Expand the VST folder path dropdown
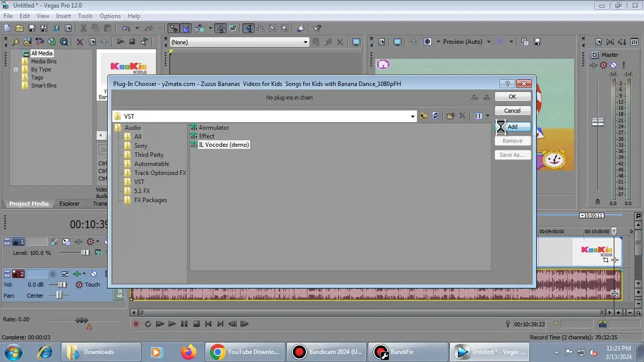The image size is (644, 362). click(413, 116)
